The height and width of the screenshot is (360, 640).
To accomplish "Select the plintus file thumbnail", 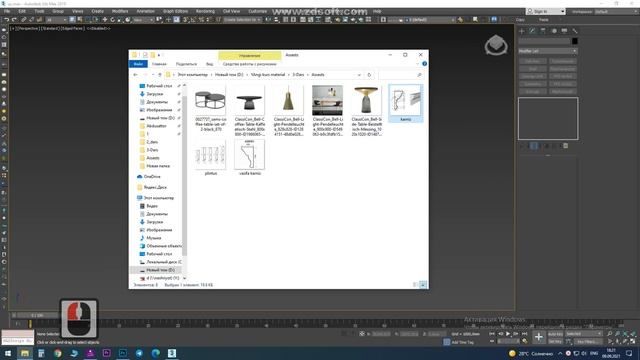I will coord(211,158).
